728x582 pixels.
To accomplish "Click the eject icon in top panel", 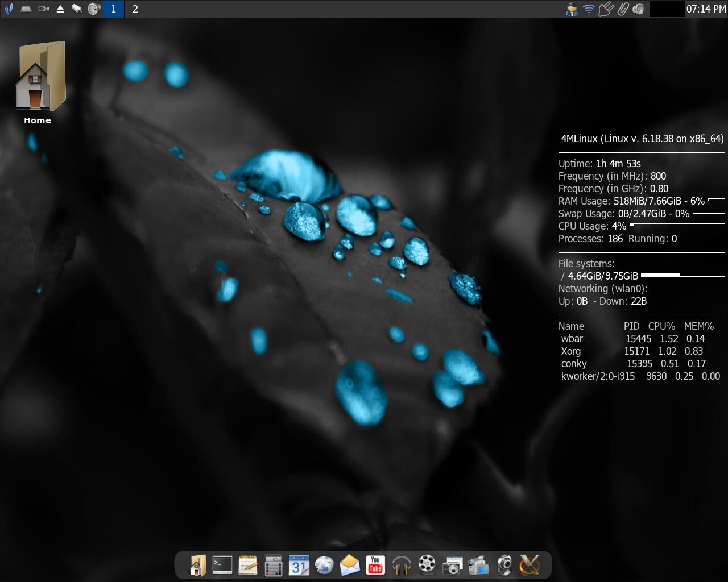I will pyautogui.click(x=60, y=9).
